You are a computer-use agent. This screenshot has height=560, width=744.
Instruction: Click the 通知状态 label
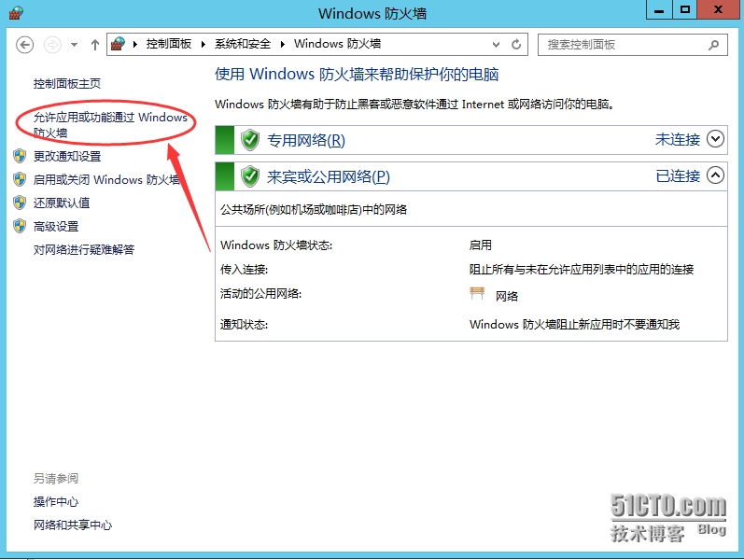coord(244,325)
